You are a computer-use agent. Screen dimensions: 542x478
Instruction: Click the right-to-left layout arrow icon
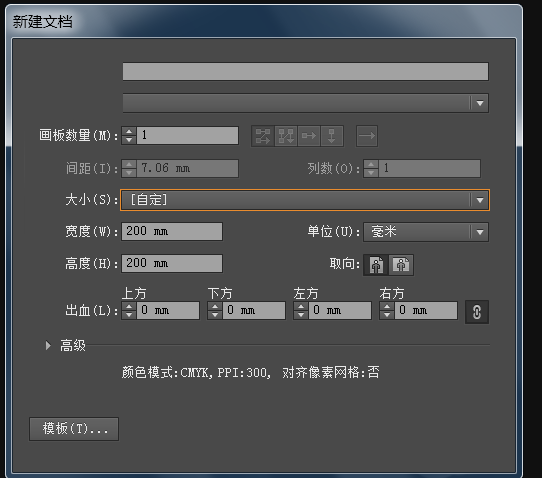[x=367, y=136]
